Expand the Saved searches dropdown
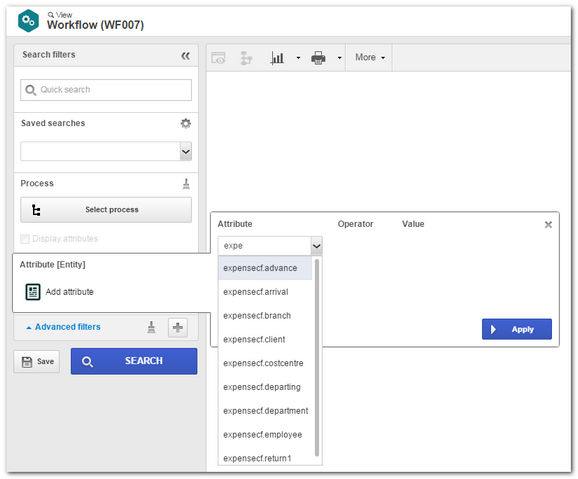The height and width of the screenshot is (479, 578). tap(186, 151)
